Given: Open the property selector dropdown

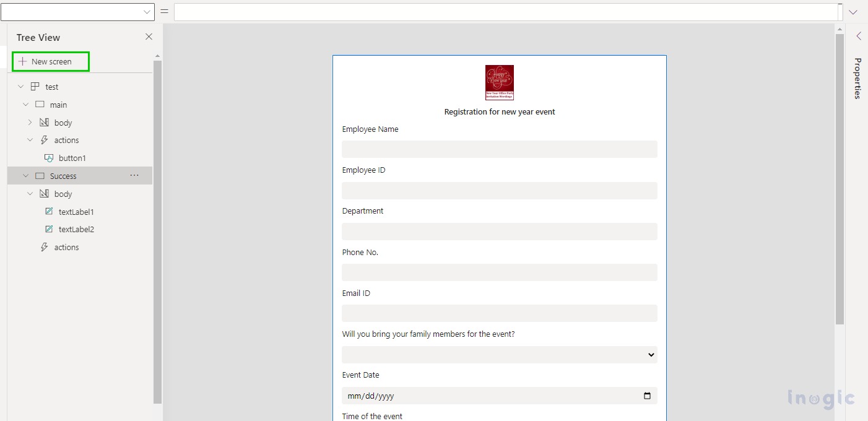Looking at the screenshot, I should (147, 12).
